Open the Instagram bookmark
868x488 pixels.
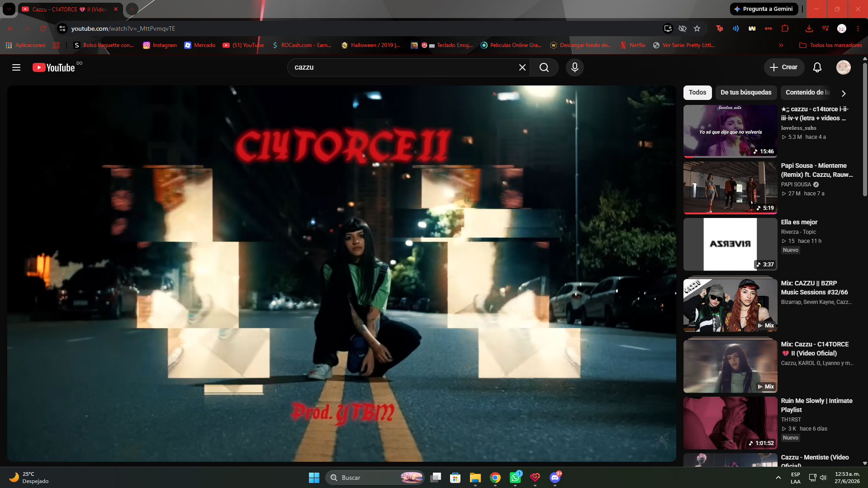pos(160,45)
